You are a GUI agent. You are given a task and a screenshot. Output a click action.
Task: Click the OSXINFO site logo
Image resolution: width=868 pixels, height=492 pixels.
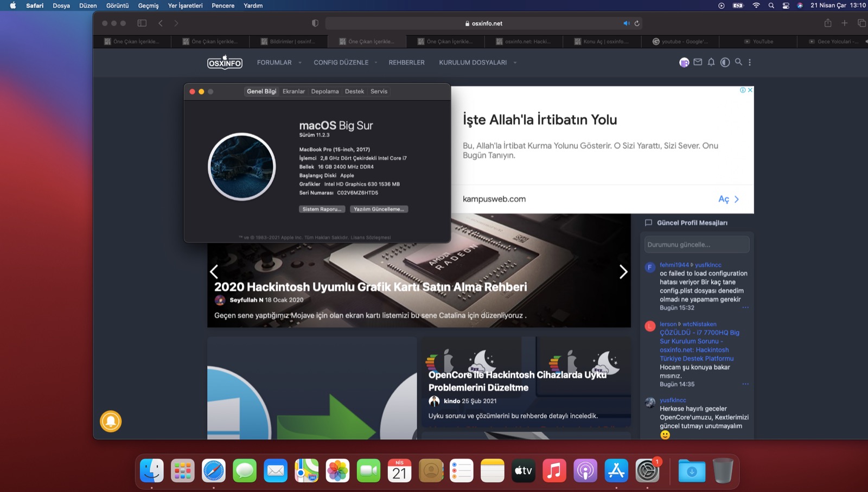[x=225, y=62]
